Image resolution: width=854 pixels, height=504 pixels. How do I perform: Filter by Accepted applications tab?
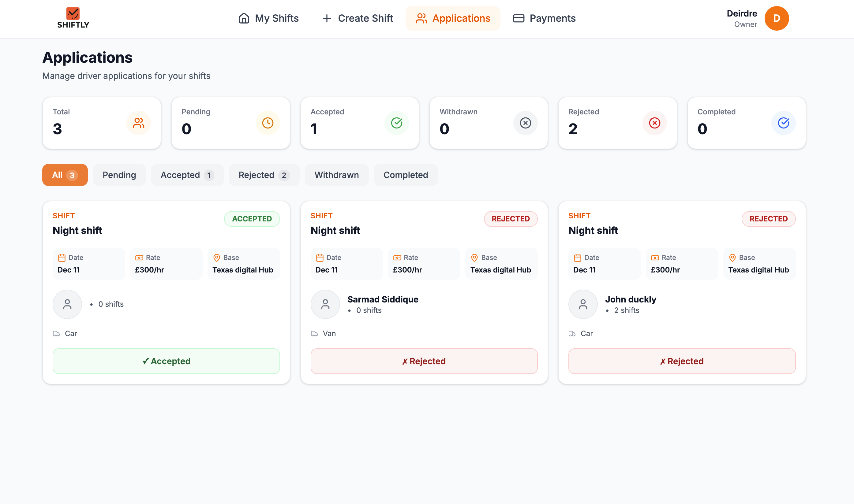click(x=187, y=175)
